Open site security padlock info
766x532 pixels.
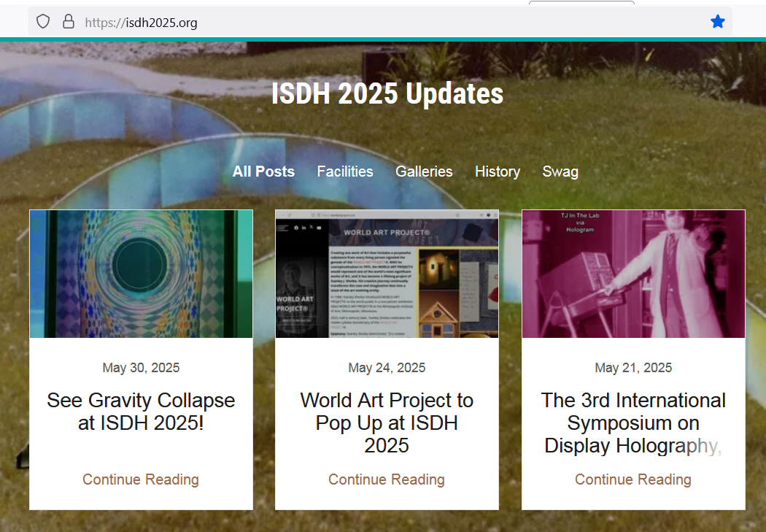[x=69, y=21]
